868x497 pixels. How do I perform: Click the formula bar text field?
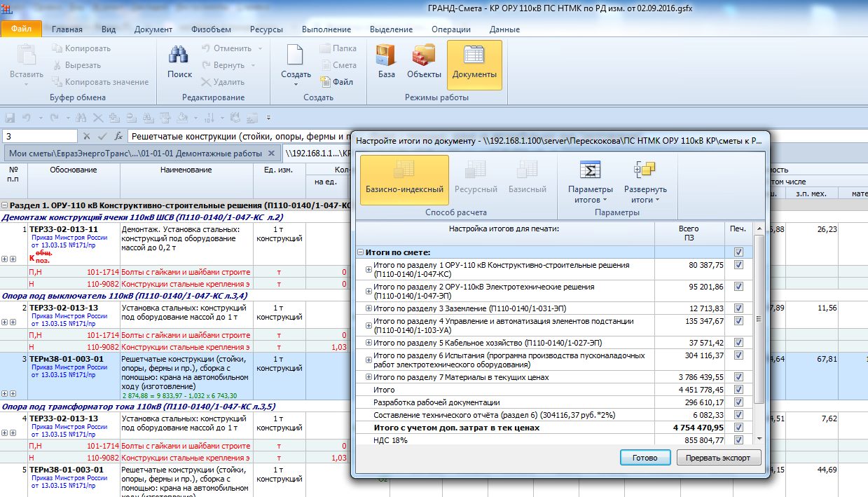pos(238,137)
